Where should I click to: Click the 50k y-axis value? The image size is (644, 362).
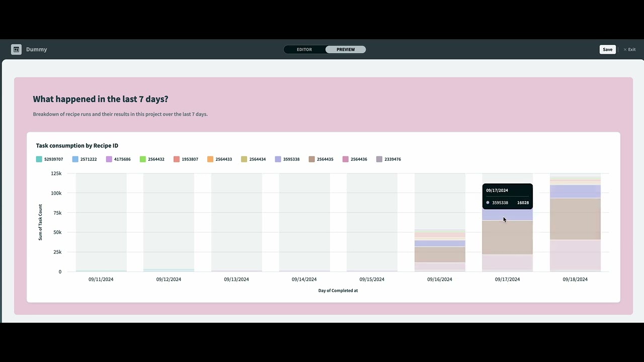click(x=57, y=232)
